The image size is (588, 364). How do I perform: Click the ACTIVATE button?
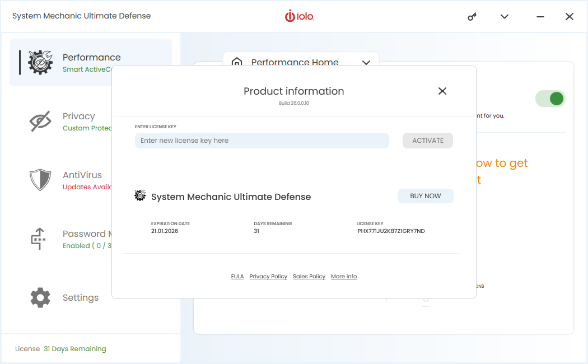427,141
